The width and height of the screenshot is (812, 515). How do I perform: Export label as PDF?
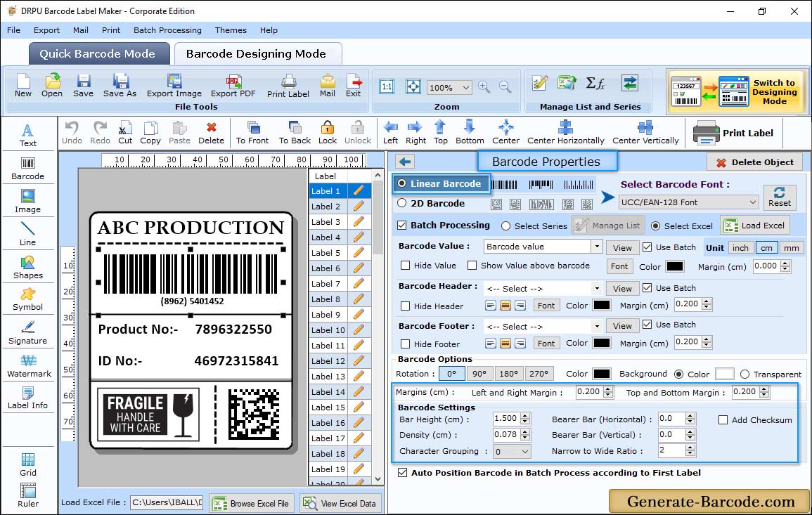[233, 86]
